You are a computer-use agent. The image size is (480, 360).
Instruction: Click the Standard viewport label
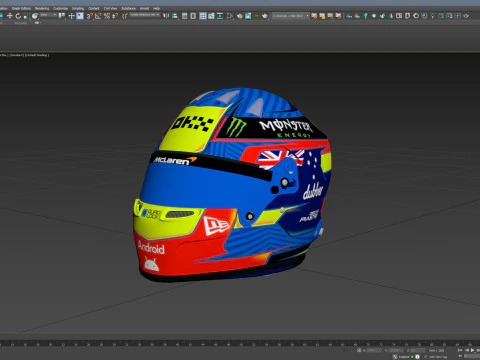pyautogui.click(x=16, y=55)
